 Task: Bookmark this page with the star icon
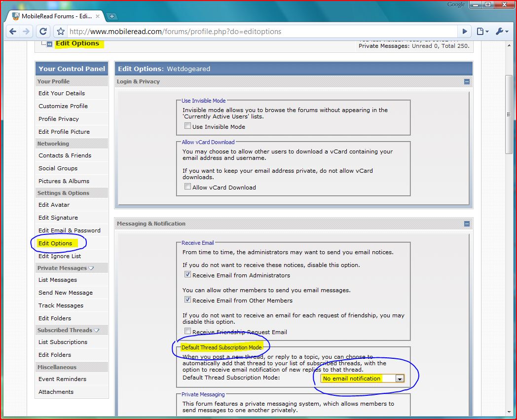click(61, 32)
